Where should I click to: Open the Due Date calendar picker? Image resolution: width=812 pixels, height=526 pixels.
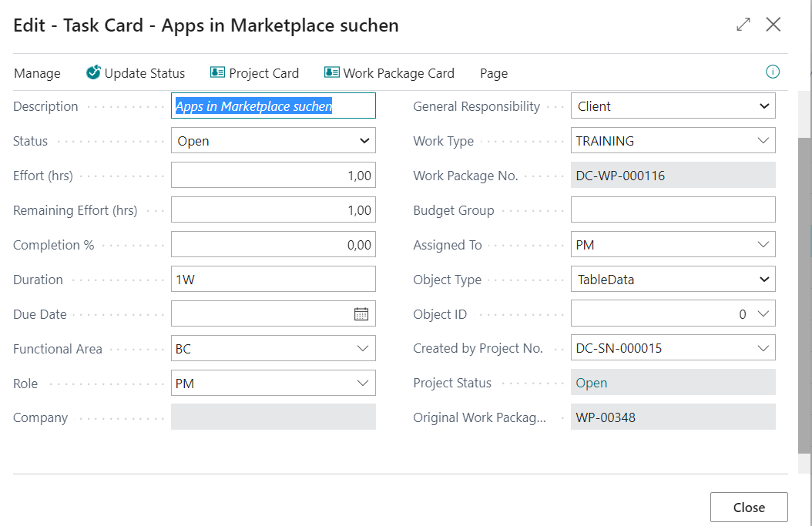point(361,313)
